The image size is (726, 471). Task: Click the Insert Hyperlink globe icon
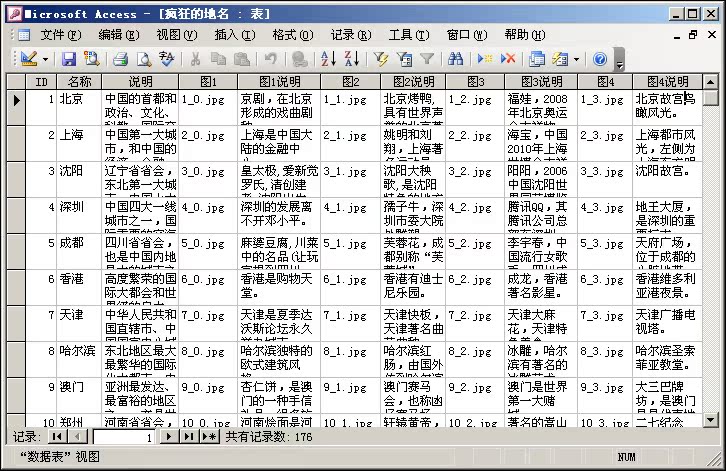(300, 59)
